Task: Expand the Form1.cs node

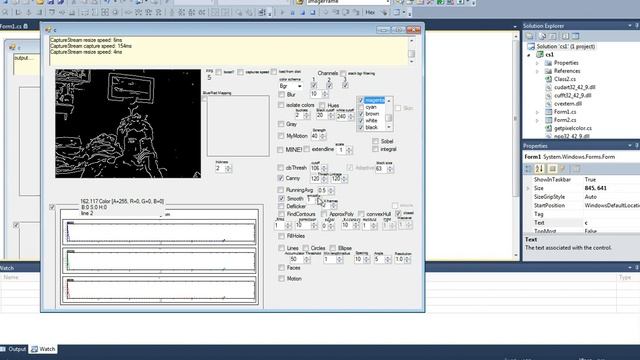Action: [538, 112]
